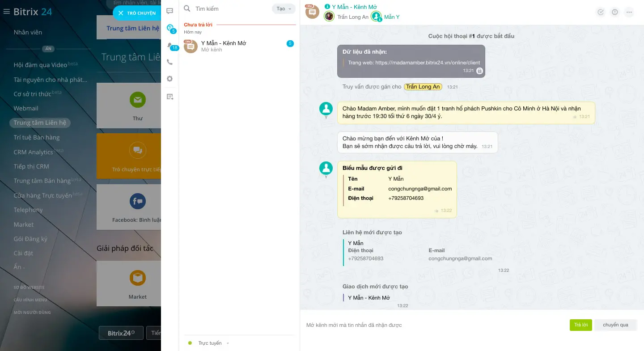The width and height of the screenshot is (644, 351).
Task: Like the Biểu mẫu được gửi đi message
Action: [x=436, y=211]
